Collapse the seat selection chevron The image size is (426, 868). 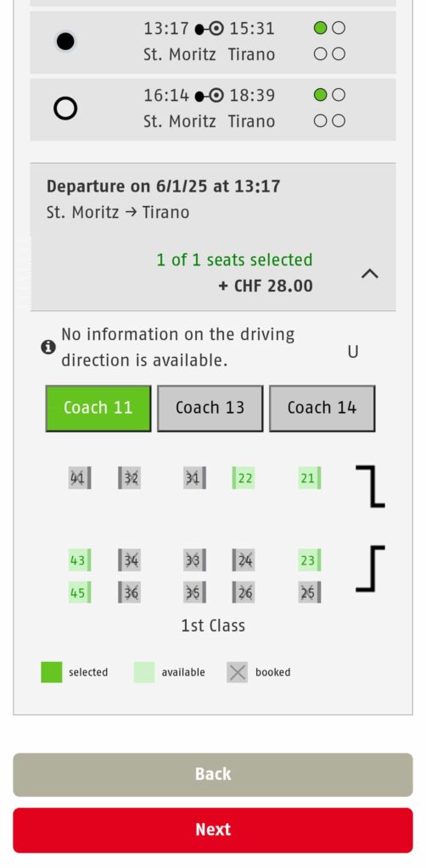[x=369, y=274]
